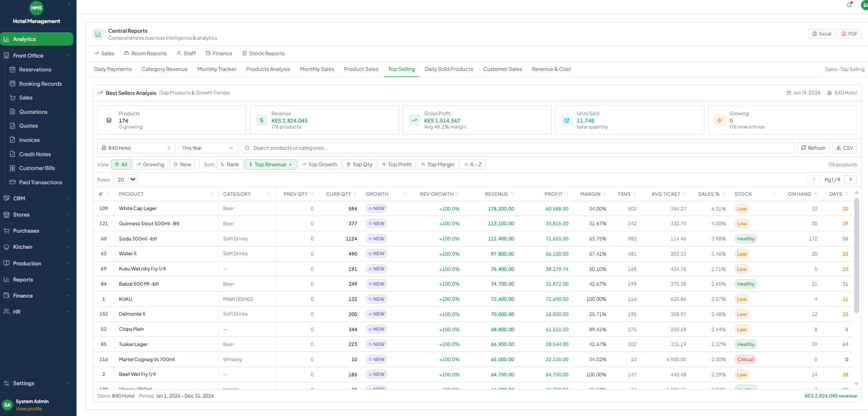Go to previous page arrow
This screenshot has height=416, width=868.
point(814,180)
